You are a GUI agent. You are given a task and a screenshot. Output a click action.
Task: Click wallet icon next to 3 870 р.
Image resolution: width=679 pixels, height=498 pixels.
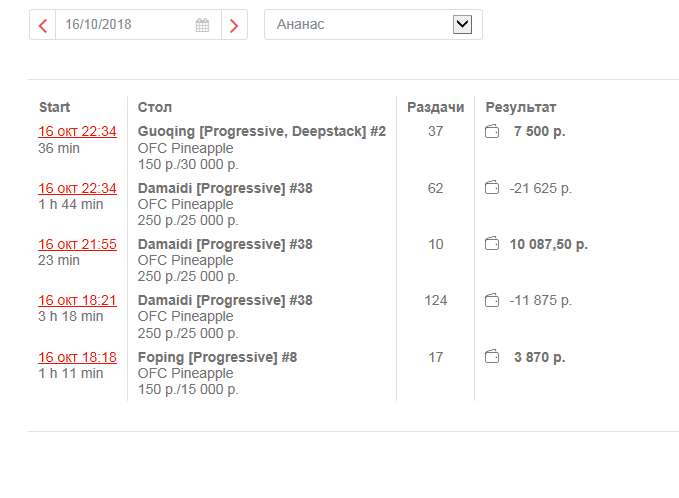(x=491, y=357)
